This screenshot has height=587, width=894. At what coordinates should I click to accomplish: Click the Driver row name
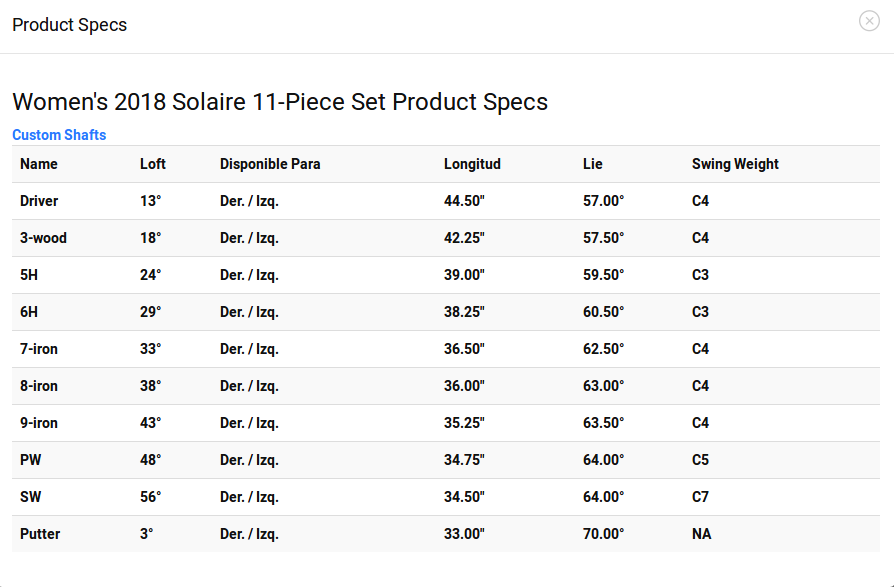(x=39, y=201)
